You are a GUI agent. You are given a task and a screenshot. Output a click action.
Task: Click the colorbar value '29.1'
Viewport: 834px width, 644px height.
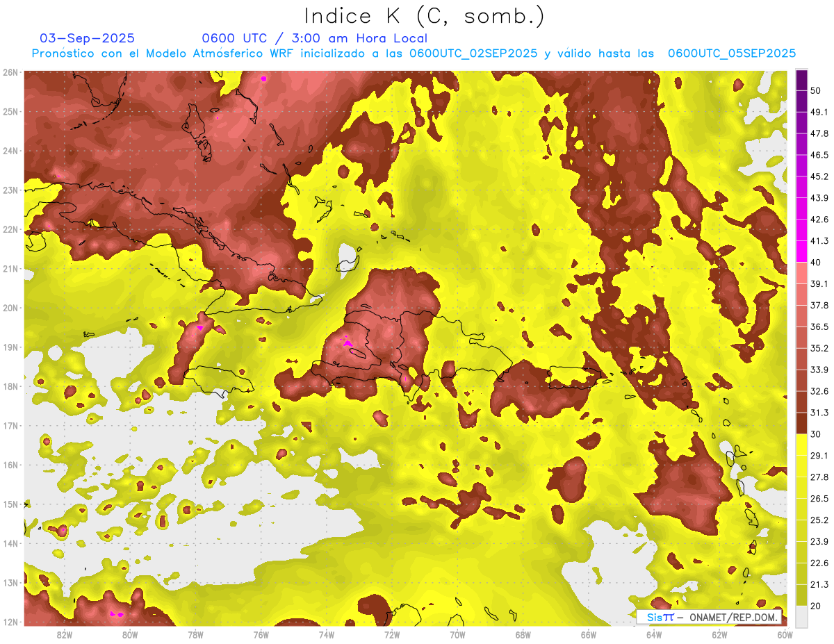tap(819, 456)
